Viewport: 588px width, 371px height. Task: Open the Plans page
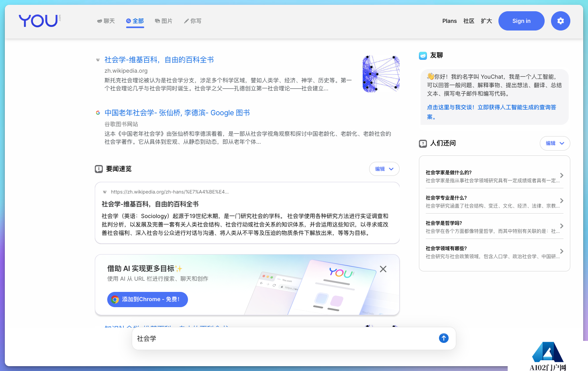[x=449, y=21]
